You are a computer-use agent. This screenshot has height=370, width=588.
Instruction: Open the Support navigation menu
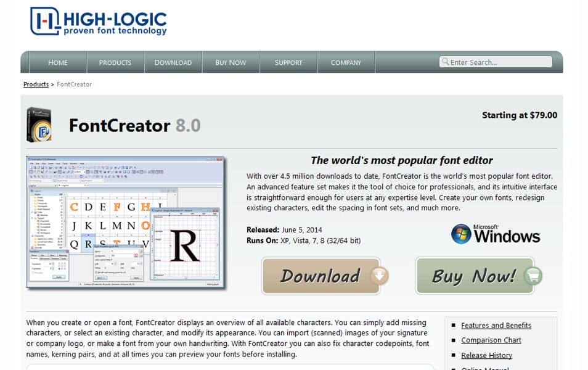pyautogui.click(x=288, y=62)
